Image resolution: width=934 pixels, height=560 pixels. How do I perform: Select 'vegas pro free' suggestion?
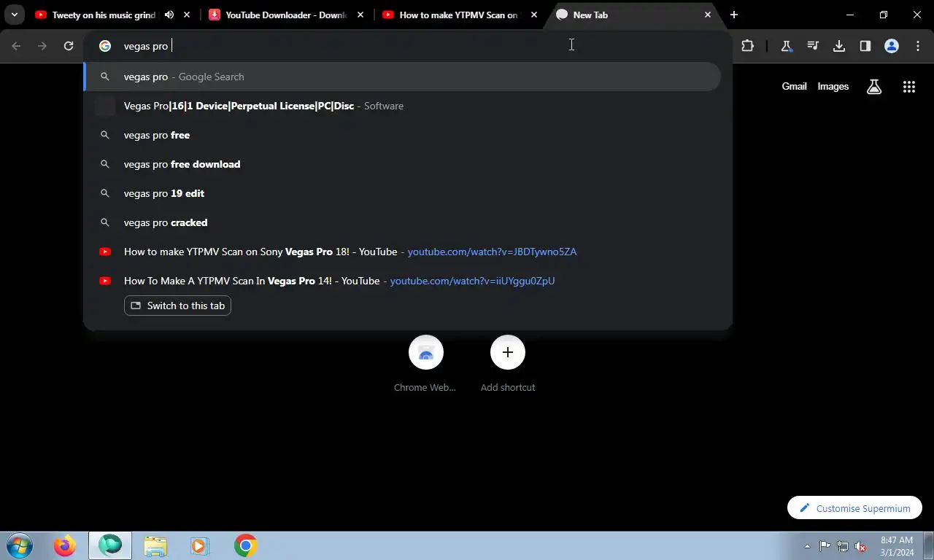tap(402, 135)
